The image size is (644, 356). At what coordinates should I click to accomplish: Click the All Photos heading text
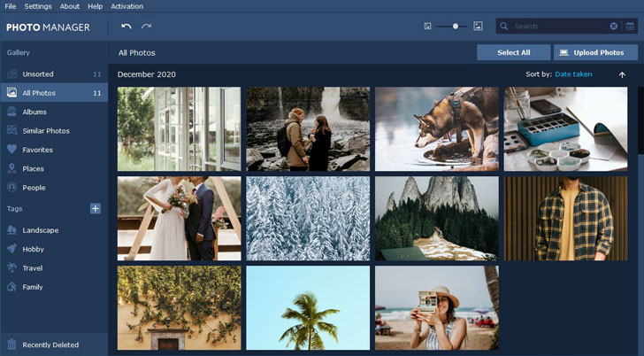137,52
